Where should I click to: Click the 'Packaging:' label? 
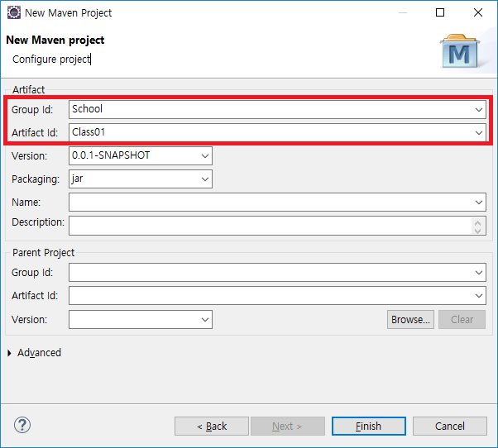[36, 179]
